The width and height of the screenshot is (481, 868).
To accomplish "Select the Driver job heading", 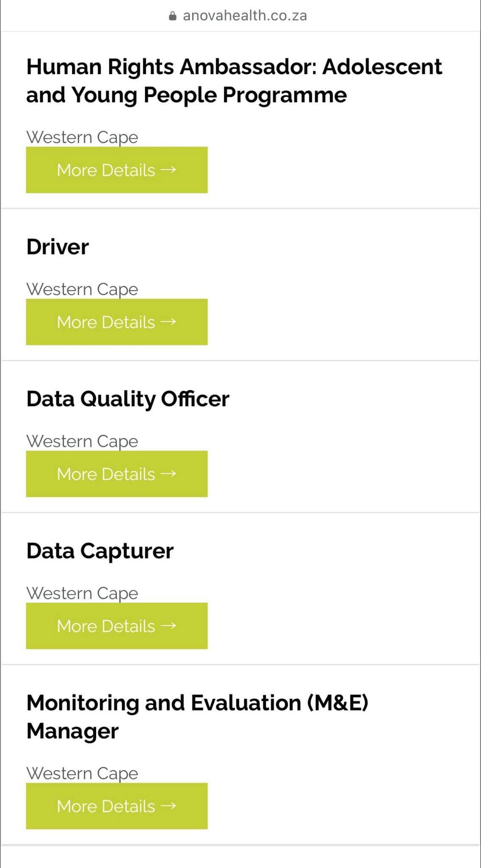I will point(58,247).
